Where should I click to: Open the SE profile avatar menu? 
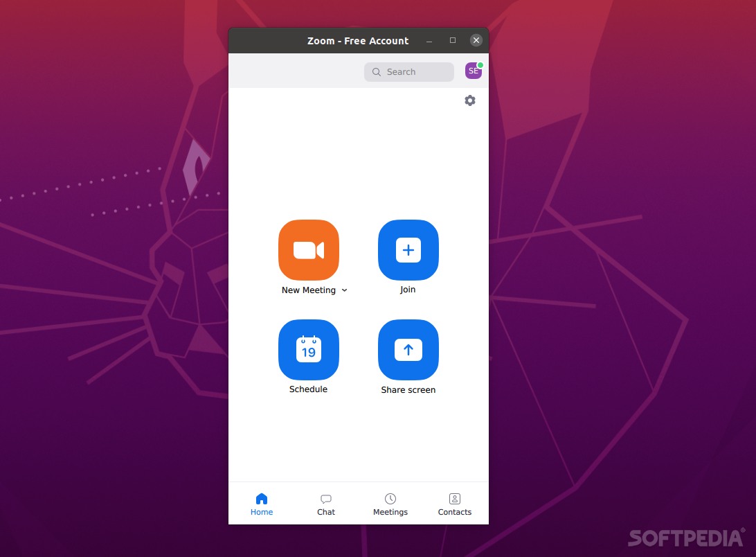[474, 71]
